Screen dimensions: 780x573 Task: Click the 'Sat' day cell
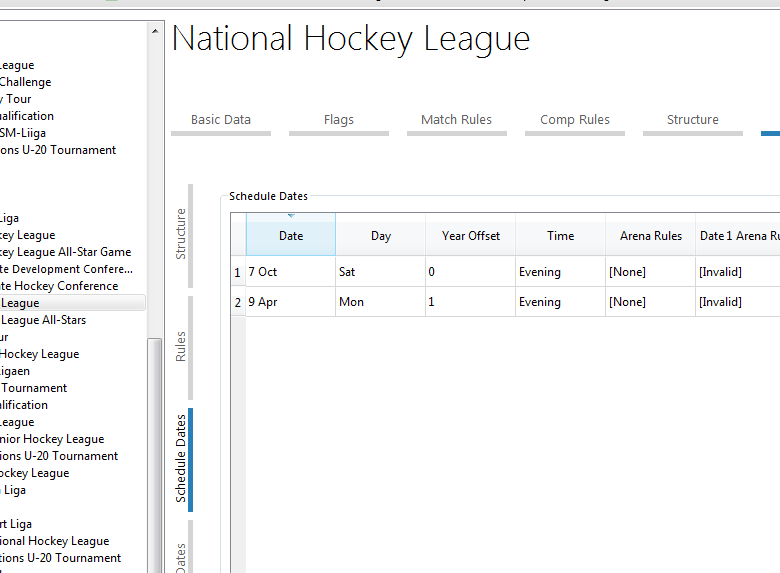[381, 272]
